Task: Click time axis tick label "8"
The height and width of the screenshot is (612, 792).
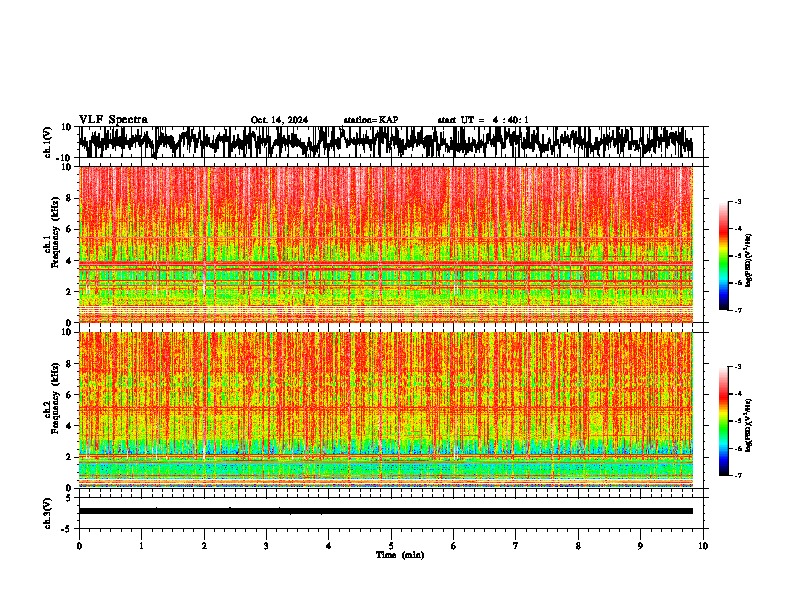Action: (578, 546)
